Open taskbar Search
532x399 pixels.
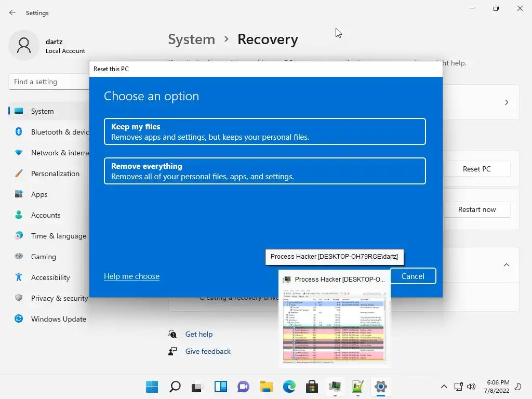point(175,387)
